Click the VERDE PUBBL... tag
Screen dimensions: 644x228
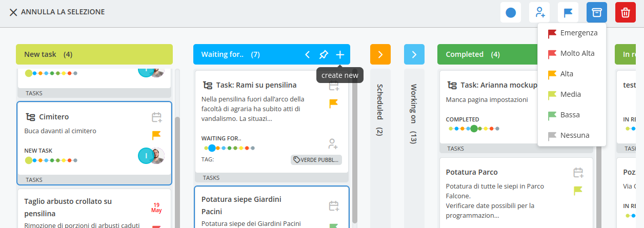(316, 160)
